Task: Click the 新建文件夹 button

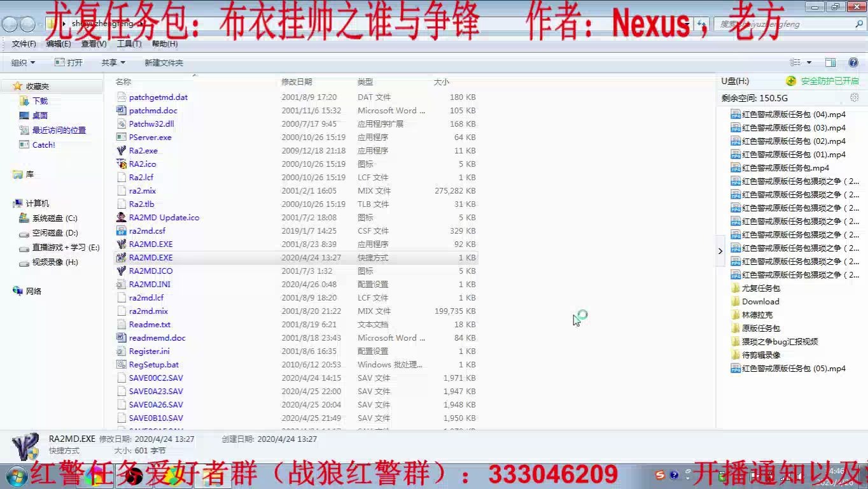Action: pyautogui.click(x=164, y=62)
